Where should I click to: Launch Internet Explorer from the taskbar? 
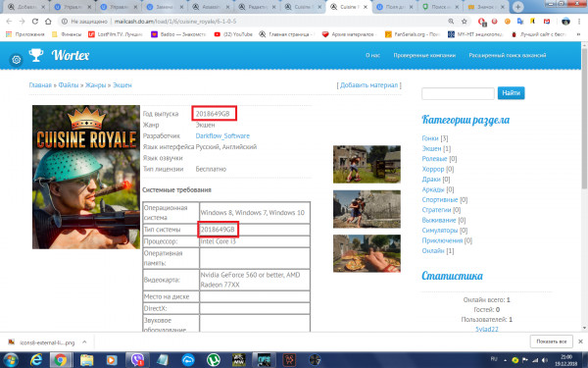36,360
